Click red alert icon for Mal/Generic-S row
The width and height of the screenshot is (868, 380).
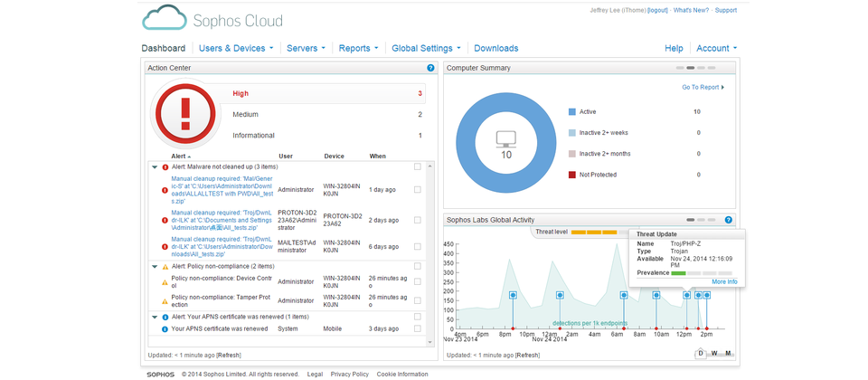(x=165, y=190)
